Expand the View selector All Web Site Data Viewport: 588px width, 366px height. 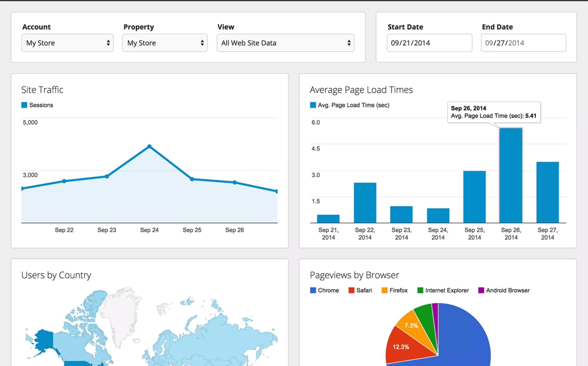(285, 43)
